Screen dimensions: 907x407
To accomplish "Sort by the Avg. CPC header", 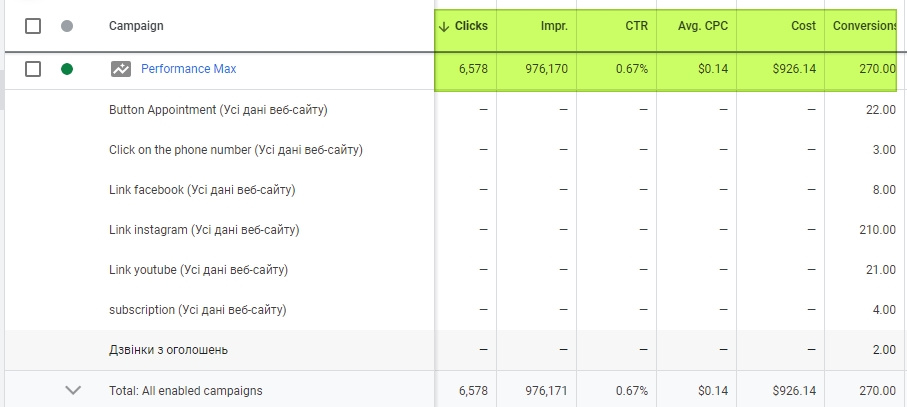I will (x=703, y=25).
